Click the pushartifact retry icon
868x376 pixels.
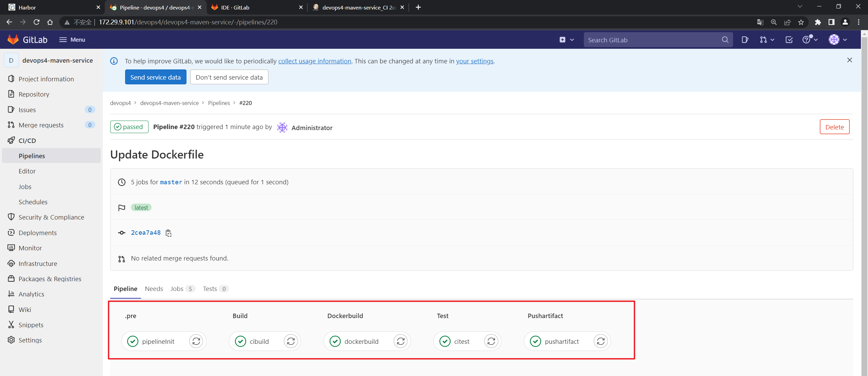(601, 341)
